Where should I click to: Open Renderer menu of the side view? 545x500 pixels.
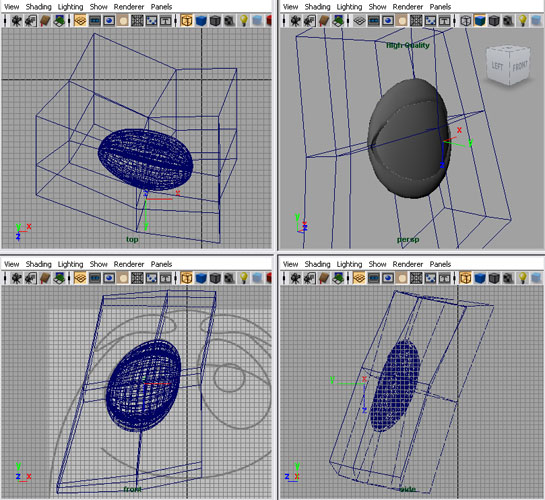coord(408,264)
